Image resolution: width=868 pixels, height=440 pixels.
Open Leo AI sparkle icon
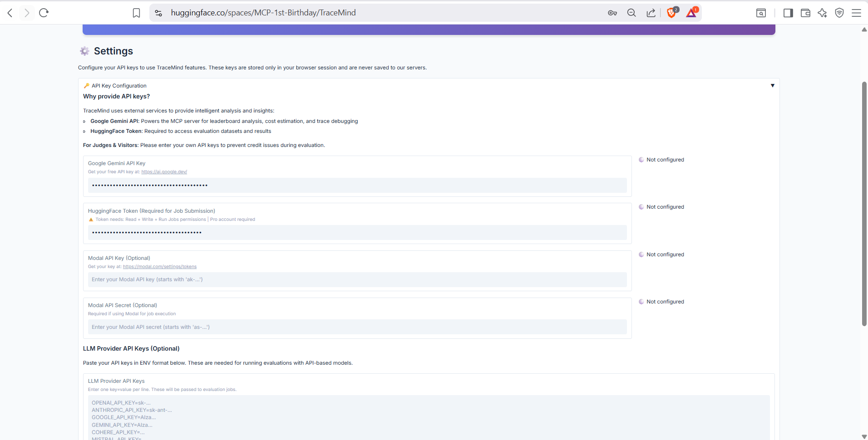(x=822, y=13)
